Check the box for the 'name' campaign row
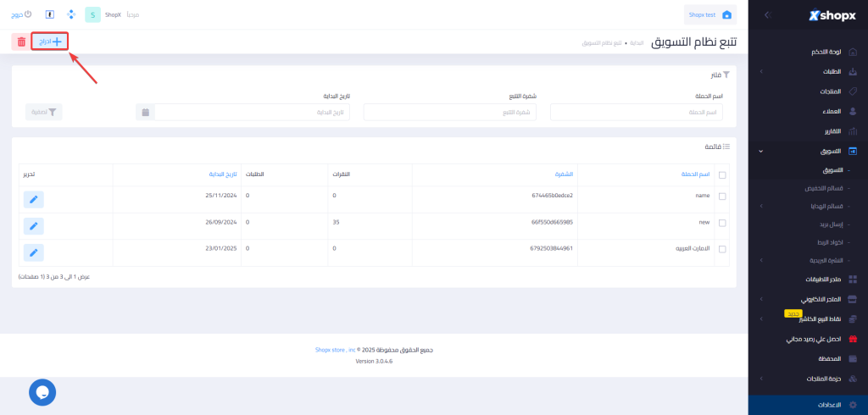The width and height of the screenshot is (868, 415). click(x=722, y=196)
